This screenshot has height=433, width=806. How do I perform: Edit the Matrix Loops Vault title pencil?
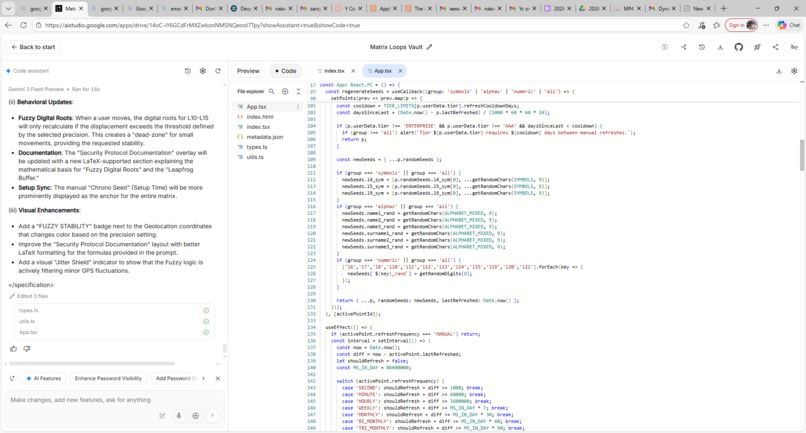pos(429,47)
